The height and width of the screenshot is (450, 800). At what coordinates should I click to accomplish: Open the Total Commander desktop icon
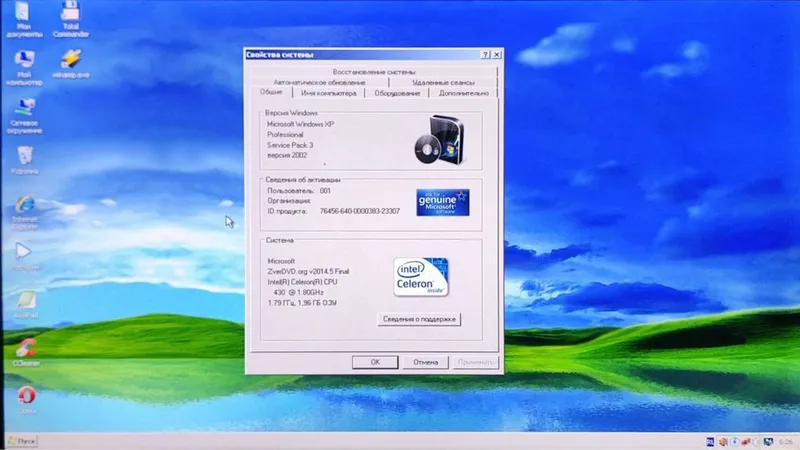[70, 19]
